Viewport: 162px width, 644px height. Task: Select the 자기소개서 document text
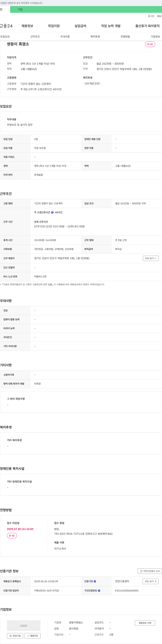pyautogui.click(x=60, y=549)
